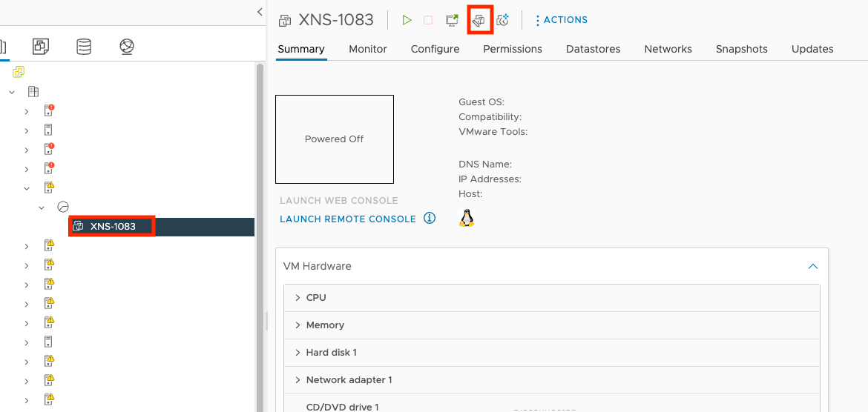Collapse the VM Hardware panel
868x412 pixels.
click(813, 266)
